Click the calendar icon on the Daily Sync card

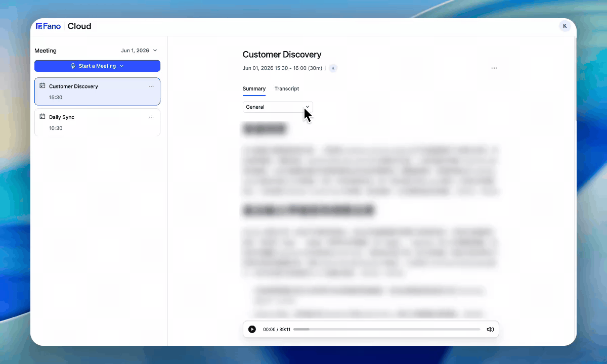coord(42,116)
